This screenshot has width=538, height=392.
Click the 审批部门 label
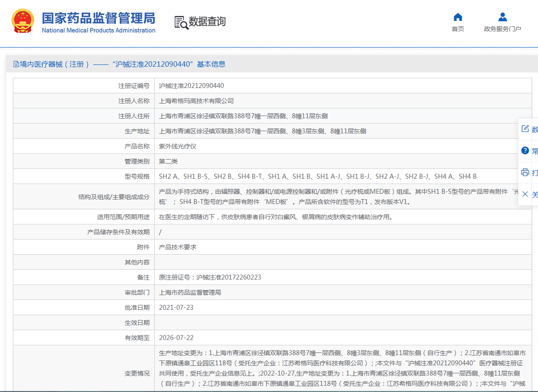pos(137,292)
